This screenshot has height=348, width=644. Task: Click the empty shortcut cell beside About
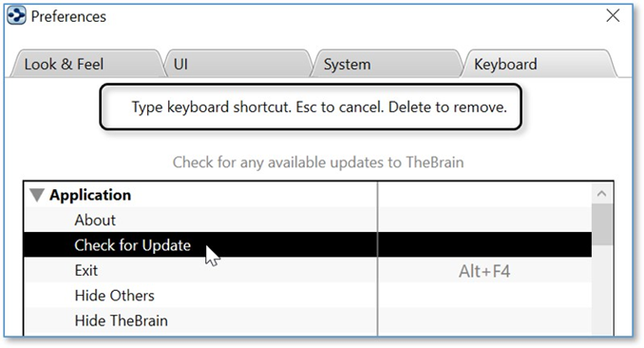(x=484, y=220)
